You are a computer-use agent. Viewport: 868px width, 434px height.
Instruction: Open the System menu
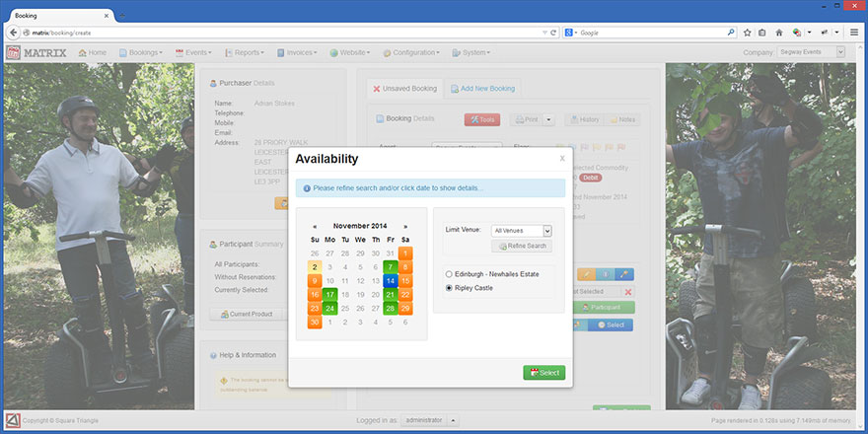pos(471,52)
